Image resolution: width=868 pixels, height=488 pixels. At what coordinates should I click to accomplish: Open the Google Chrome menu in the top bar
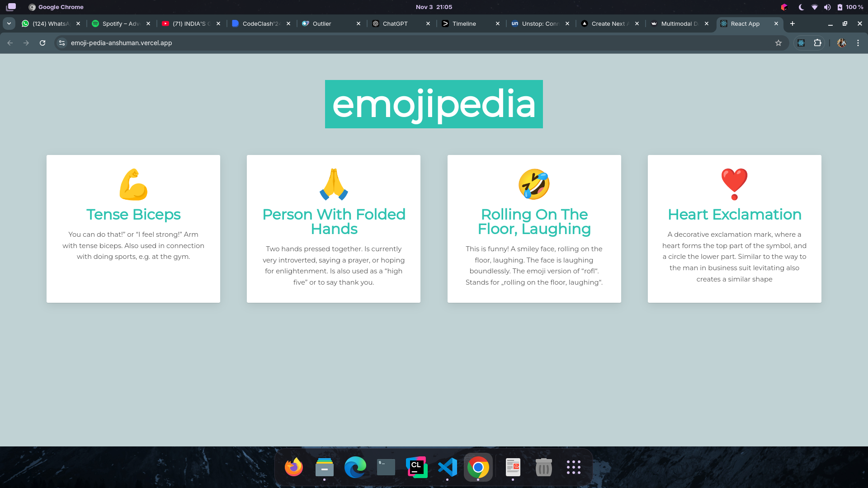56,7
